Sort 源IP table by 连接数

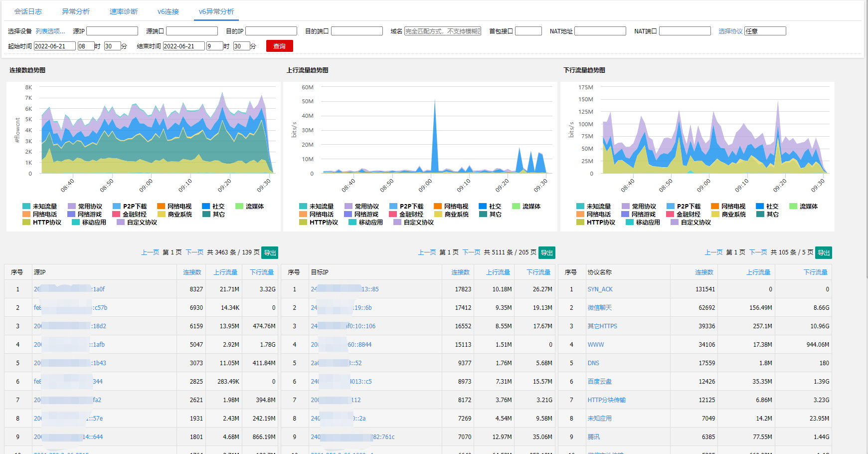192,272
